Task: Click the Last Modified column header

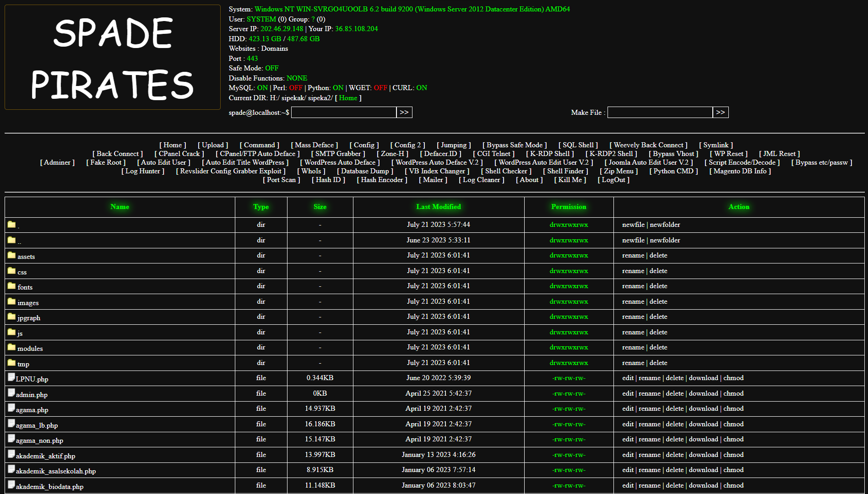Action: 439,207
